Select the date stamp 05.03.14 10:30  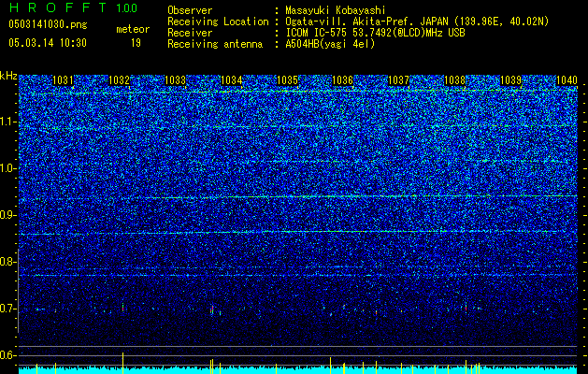pyautogui.click(x=48, y=43)
